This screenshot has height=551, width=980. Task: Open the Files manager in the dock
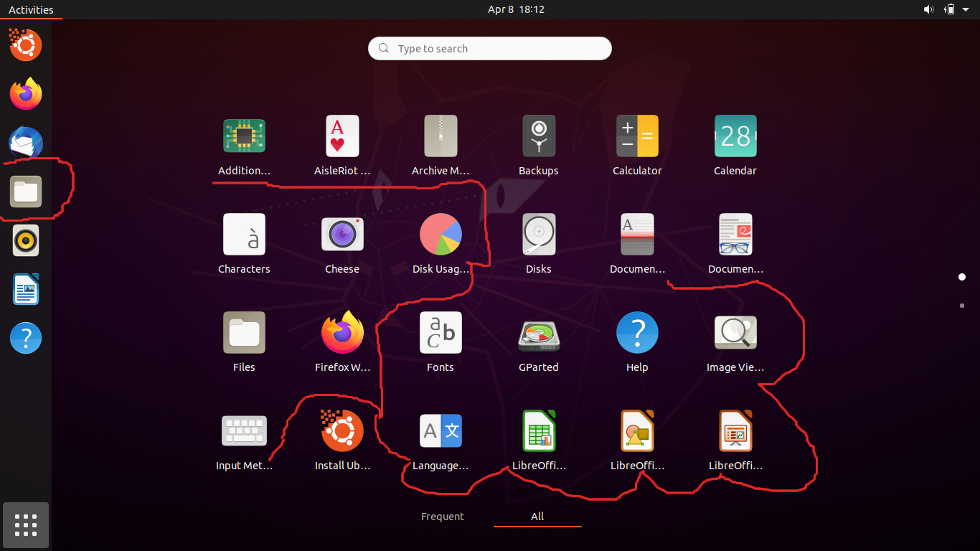(26, 192)
